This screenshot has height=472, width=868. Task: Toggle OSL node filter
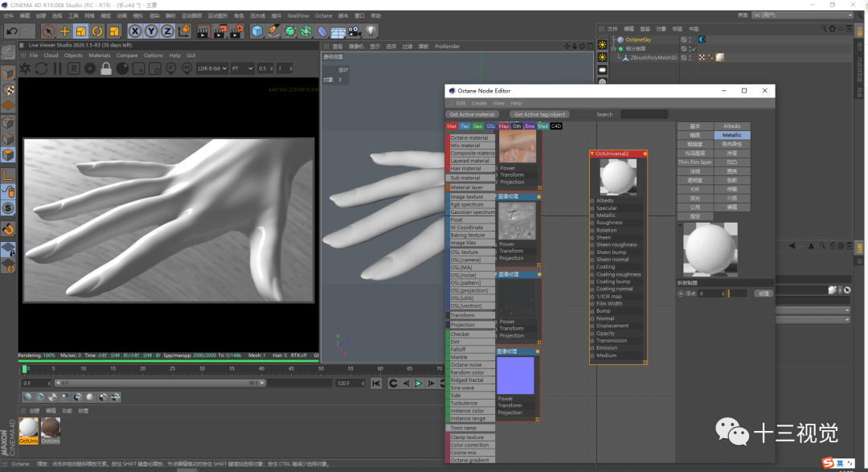pos(490,126)
